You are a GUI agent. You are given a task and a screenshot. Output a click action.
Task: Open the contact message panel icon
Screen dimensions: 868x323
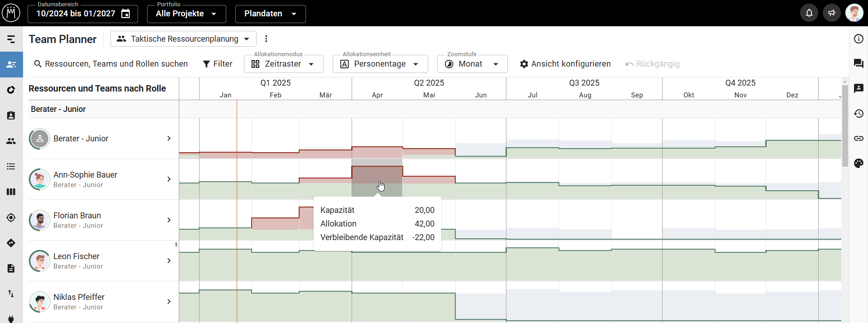tap(858, 88)
